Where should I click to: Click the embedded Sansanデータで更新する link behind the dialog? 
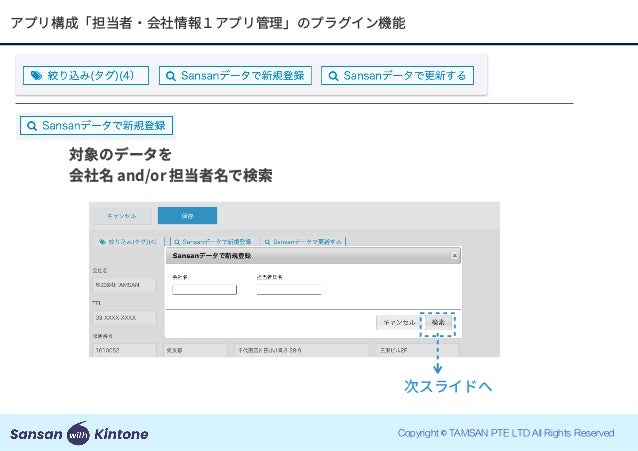click(304, 242)
